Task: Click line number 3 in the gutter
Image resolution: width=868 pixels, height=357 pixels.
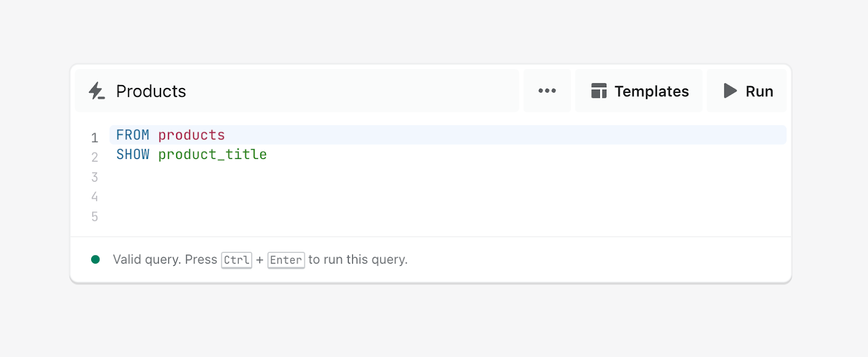Action: [x=94, y=177]
